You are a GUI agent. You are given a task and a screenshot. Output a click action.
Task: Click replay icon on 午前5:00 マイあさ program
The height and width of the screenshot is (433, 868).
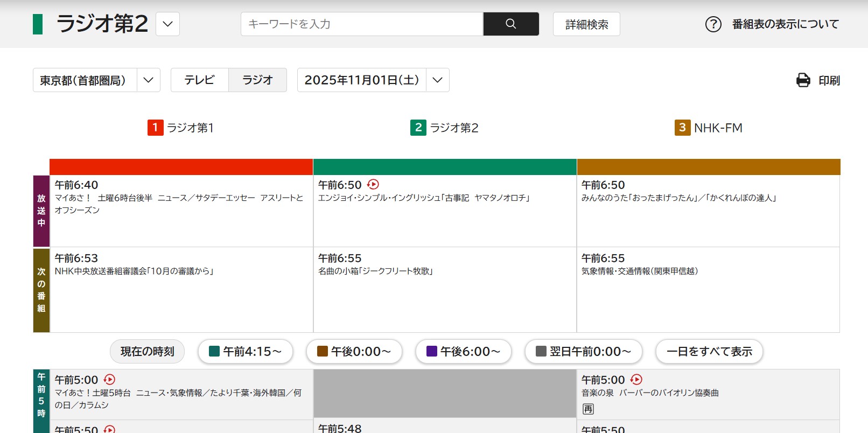(109, 380)
